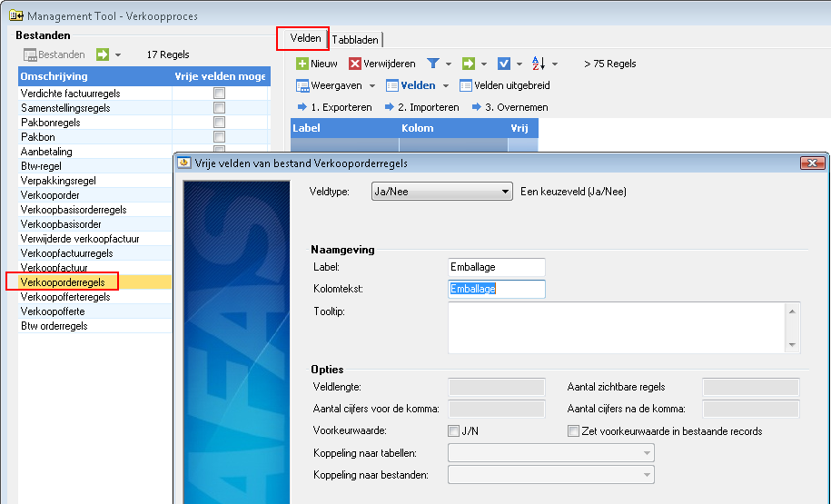
Task: Click the Tooltip scrollbar down arrow
Action: pyautogui.click(x=792, y=345)
